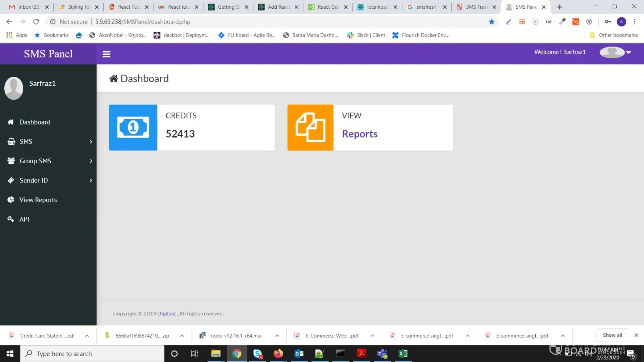Expand the Group SMS submenu arrow
The width and height of the screenshot is (644, 362).
(91, 161)
